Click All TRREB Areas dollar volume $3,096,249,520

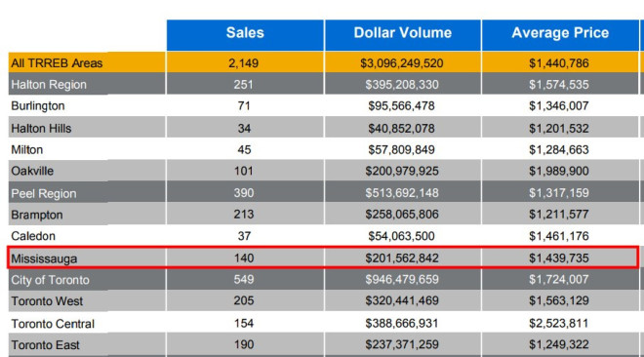(402, 63)
